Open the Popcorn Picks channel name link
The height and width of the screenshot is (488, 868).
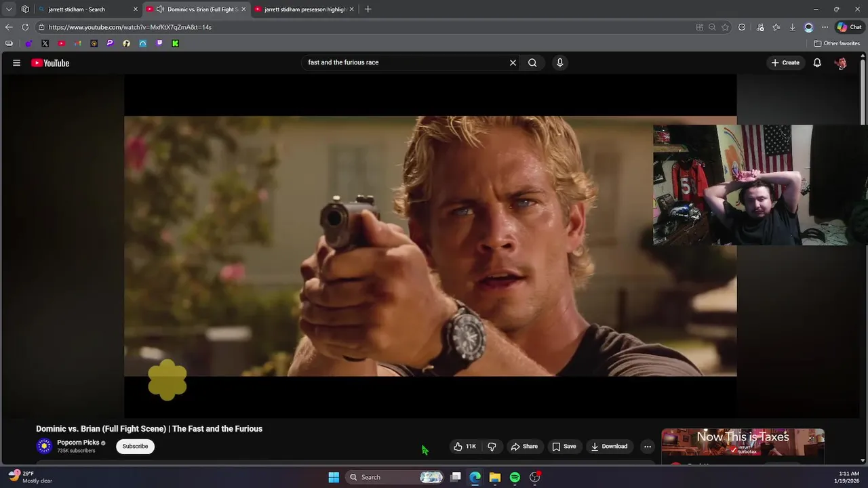coord(78,443)
